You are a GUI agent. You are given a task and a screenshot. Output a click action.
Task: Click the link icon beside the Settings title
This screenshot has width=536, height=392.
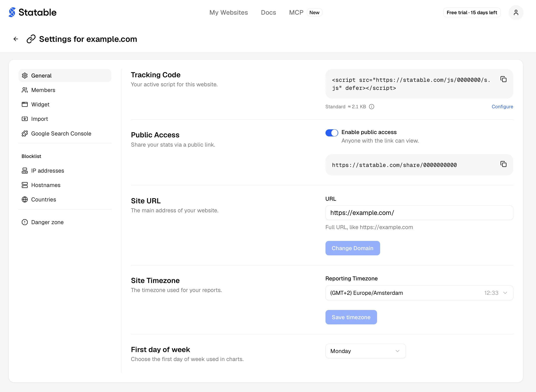[x=31, y=39]
